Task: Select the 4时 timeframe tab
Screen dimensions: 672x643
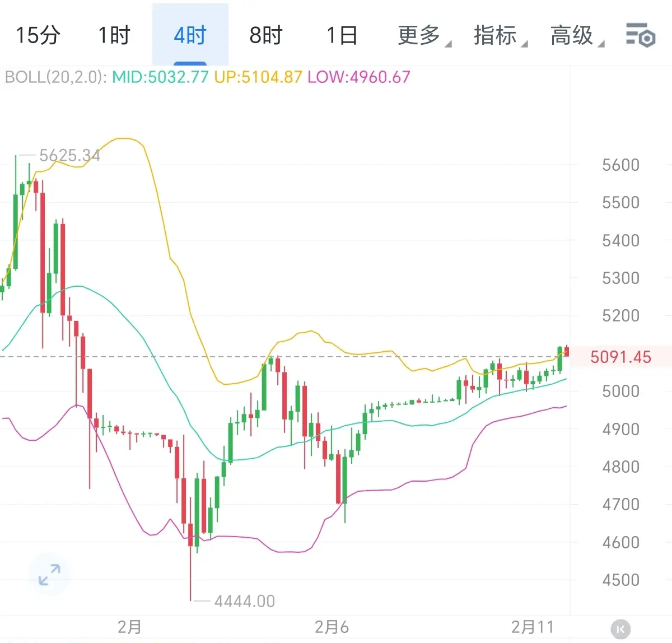Action: coord(190,35)
